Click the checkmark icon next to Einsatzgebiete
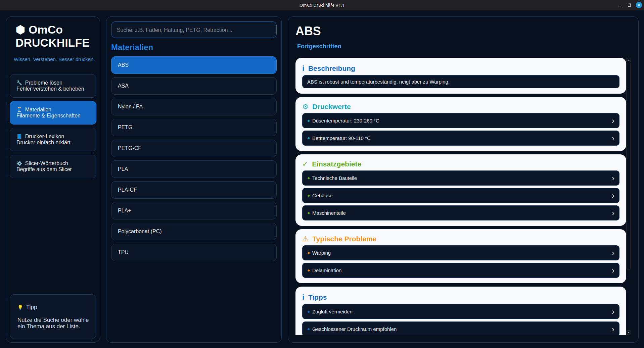This screenshot has width=644, height=348. pos(305,164)
